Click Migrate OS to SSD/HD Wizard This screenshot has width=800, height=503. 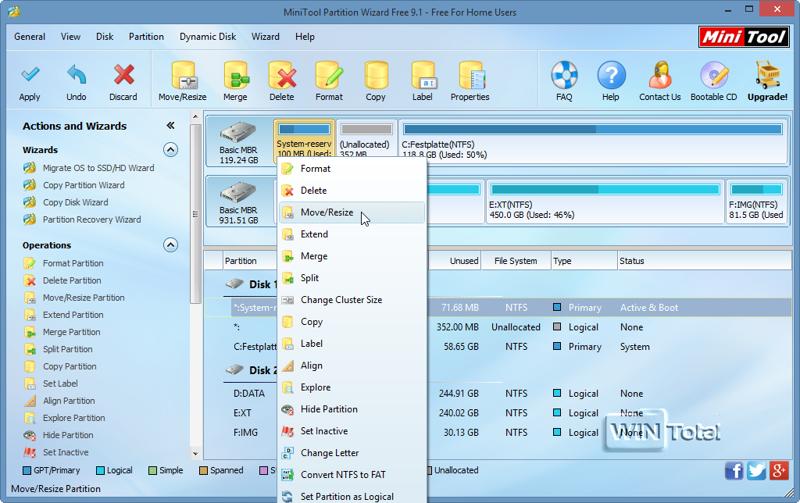[98, 168]
